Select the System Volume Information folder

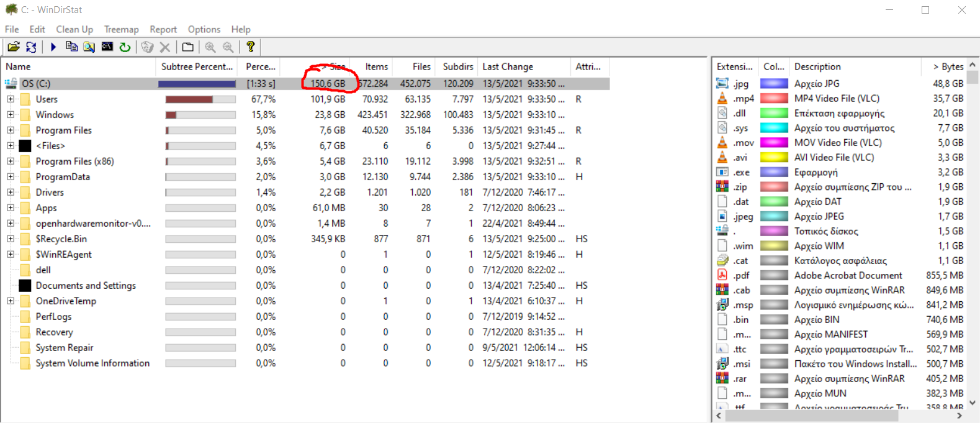[92, 363]
